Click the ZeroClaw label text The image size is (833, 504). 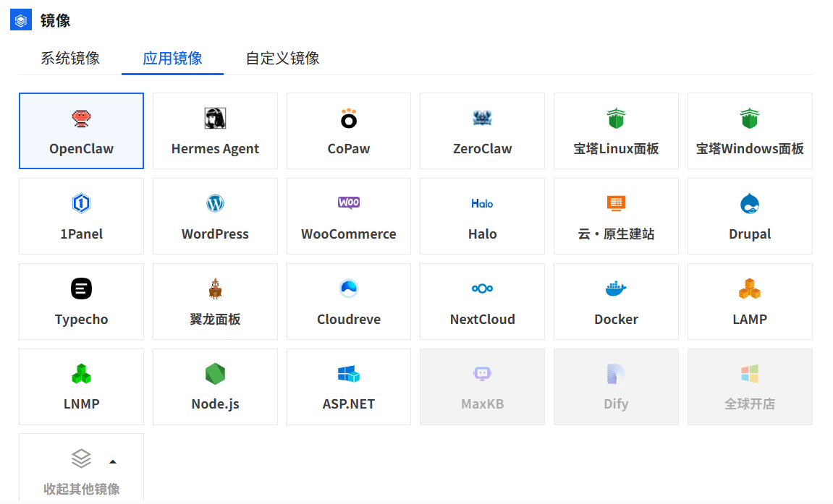tap(483, 148)
